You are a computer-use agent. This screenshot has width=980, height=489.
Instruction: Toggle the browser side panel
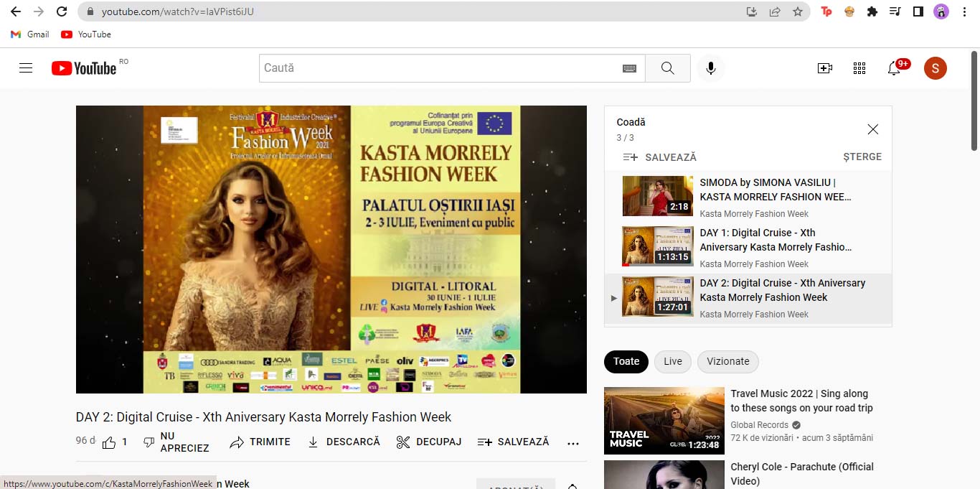(918, 11)
